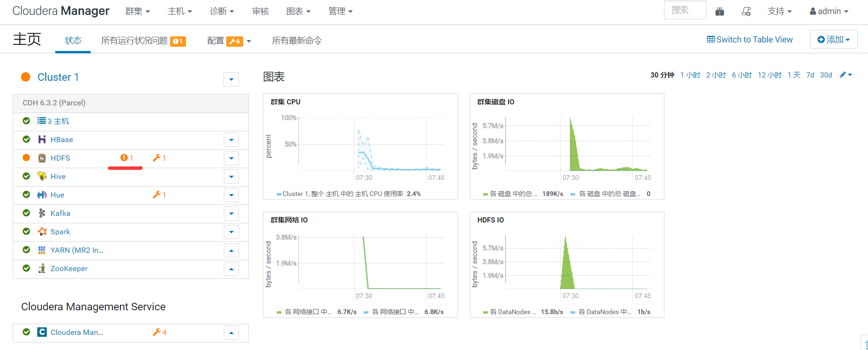Check Cluster 1 orange status circle
Viewport: 868px width, 350px height.
pyautogui.click(x=26, y=77)
